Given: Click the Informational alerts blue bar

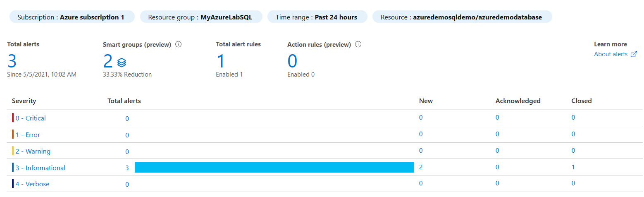Looking at the screenshot, I should point(274,168).
